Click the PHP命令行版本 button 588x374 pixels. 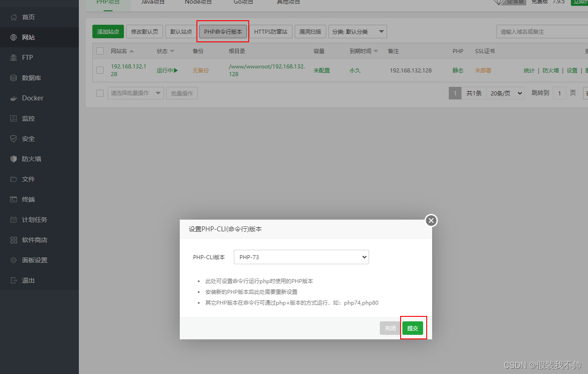click(223, 32)
